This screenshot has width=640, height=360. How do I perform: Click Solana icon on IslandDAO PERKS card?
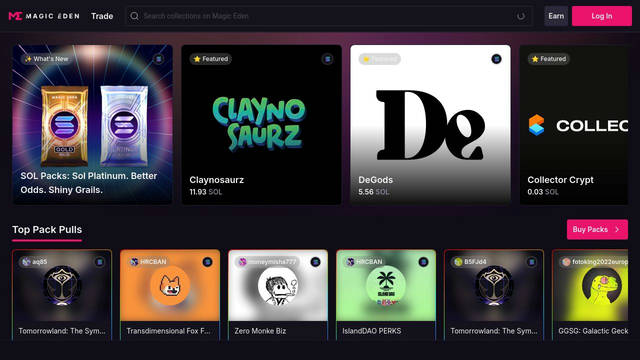[423, 262]
